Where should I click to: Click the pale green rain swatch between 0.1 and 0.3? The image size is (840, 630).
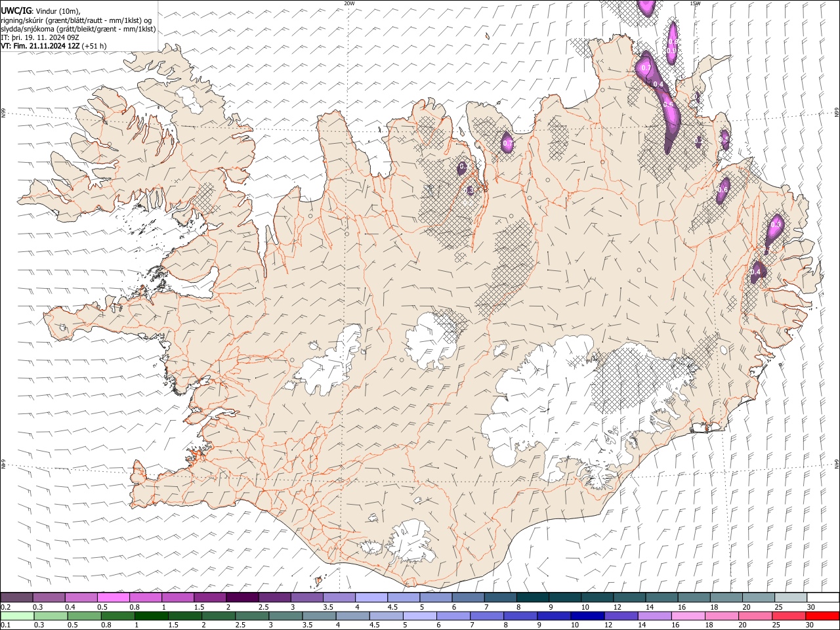pyautogui.click(x=17, y=616)
